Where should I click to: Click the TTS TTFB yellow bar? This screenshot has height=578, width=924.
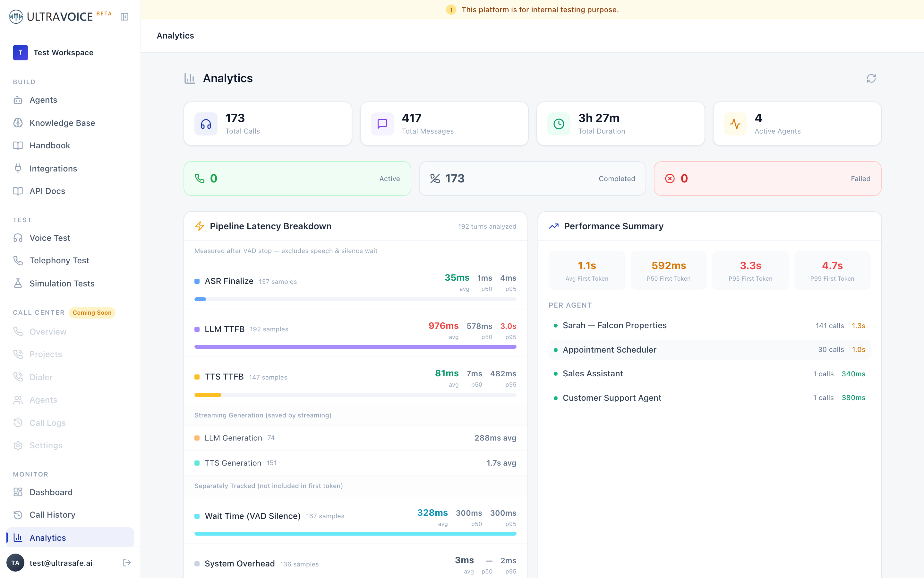tap(355, 395)
